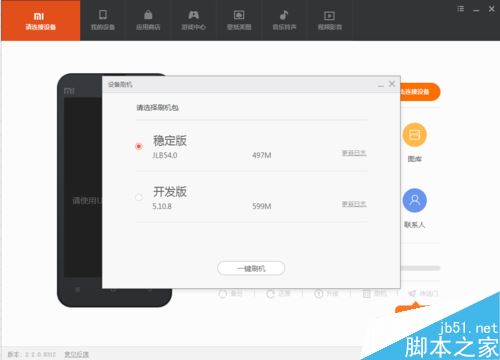The height and width of the screenshot is (360, 500).
Task: Click the music note icon in top bar
Action: click(284, 15)
